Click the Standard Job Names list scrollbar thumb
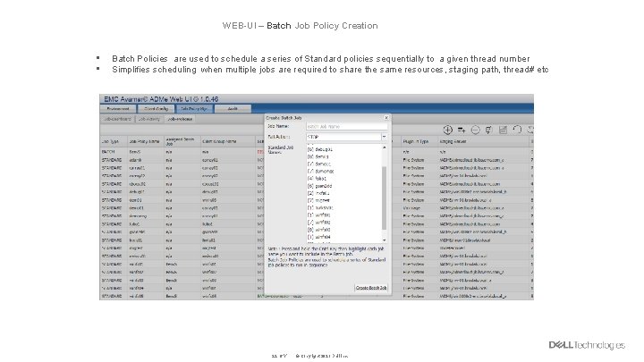 click(x=385, y=198)
